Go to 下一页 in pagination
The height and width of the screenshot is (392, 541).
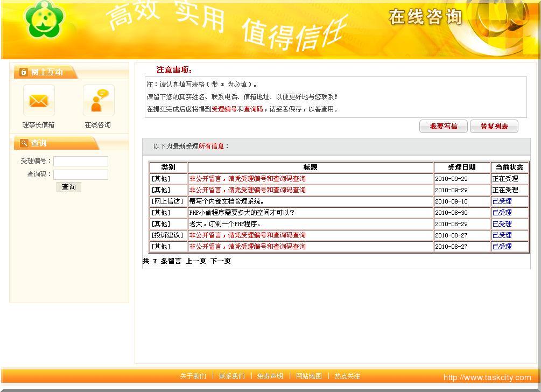point(221,261)
